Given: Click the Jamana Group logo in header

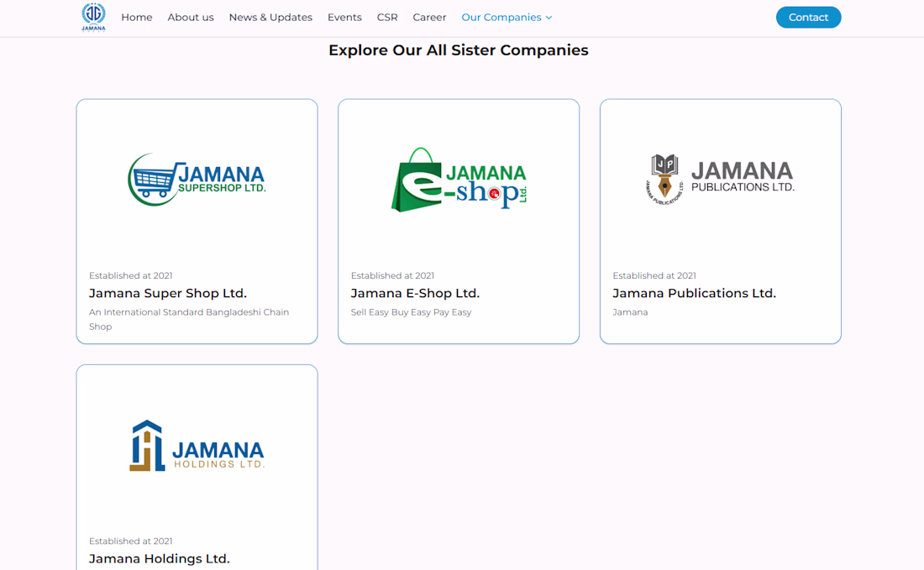Looking at the screenshot, I should (93, 17).
